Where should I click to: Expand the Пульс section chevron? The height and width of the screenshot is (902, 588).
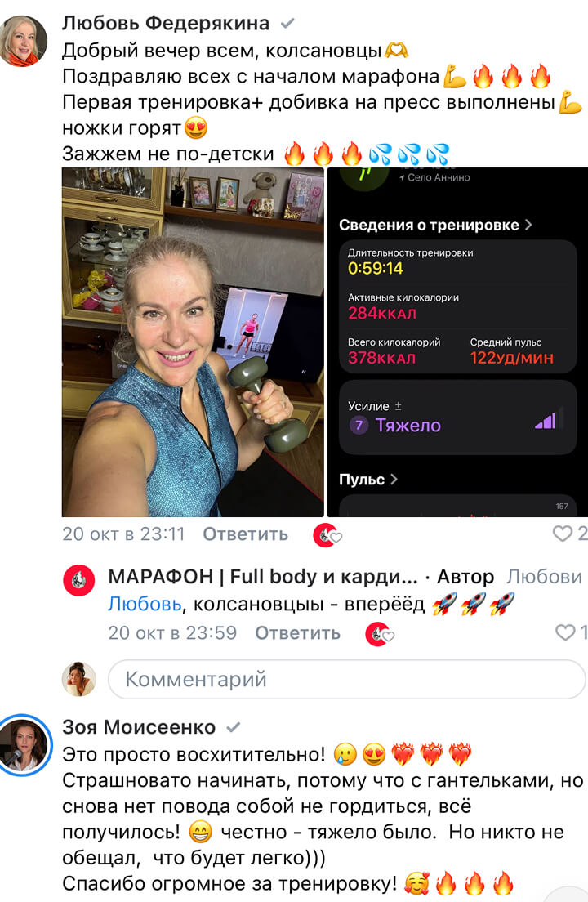(394, 479)
